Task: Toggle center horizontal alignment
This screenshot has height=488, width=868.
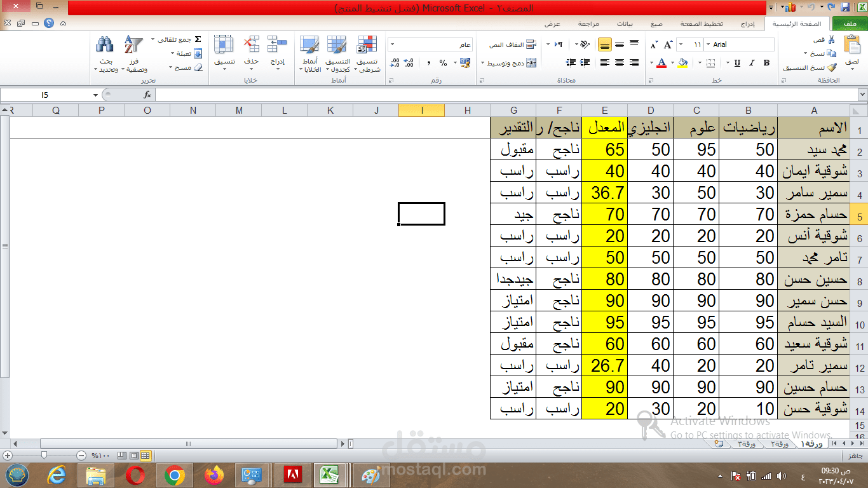Action: click(x=620, y=63)
